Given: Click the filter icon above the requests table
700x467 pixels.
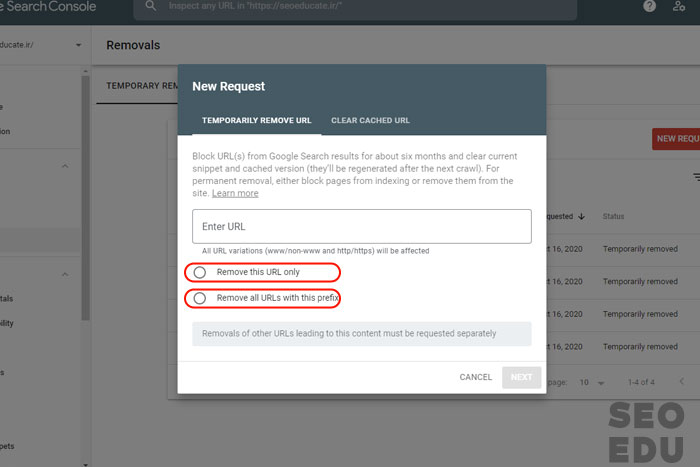Looking at the screenshot, I should [x=695, y=177].
